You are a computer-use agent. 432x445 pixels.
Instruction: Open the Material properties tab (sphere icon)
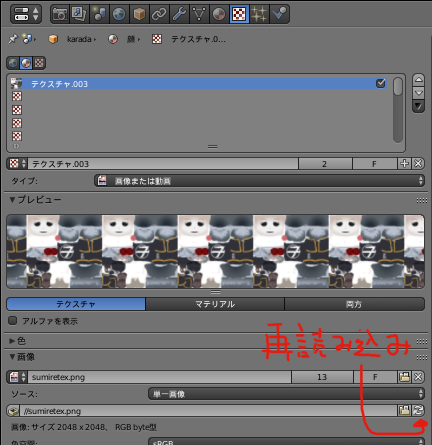click(x=219, y=14)
